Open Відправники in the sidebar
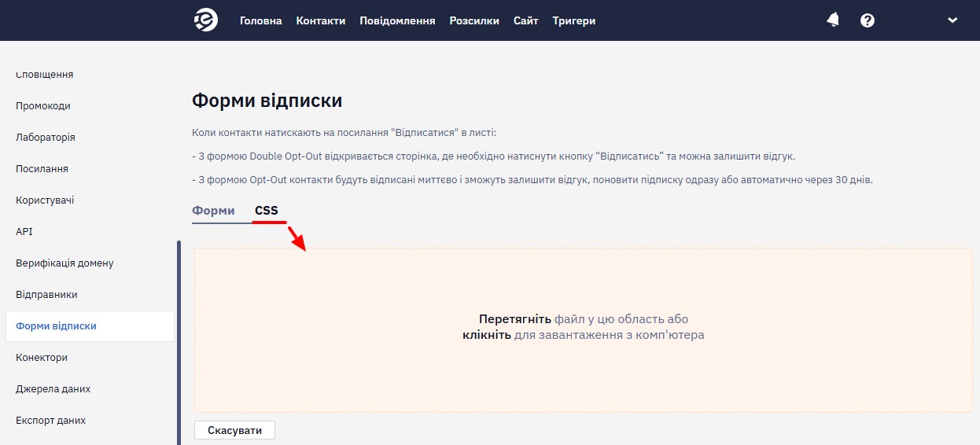Viewport: 980px width, 445px height. click(46, 295)
